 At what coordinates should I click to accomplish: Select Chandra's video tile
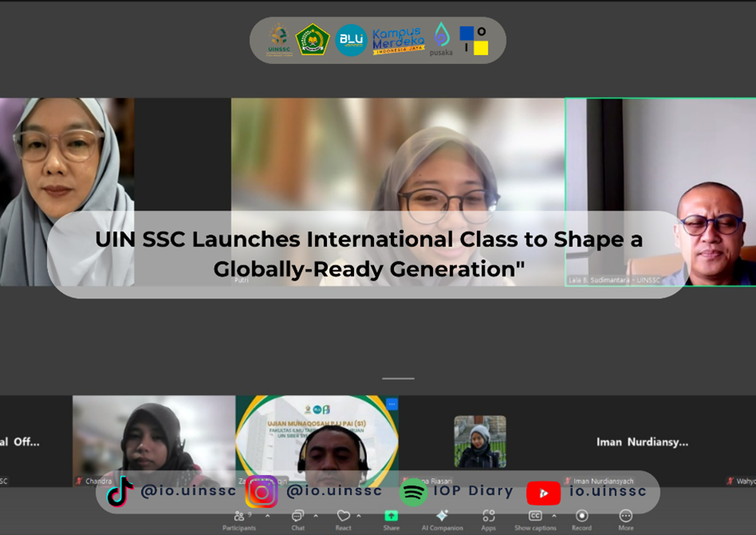click(153, 441)
